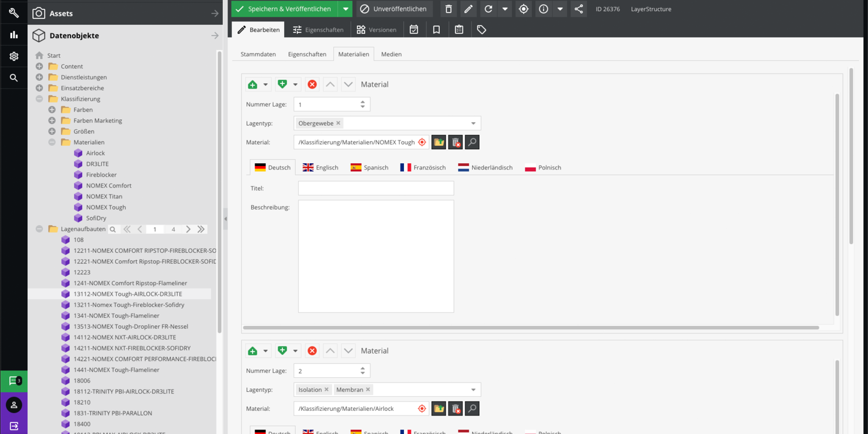Switch to the Medien tab
The height and width of the screenshot is (434, 868).
point(391,54)
